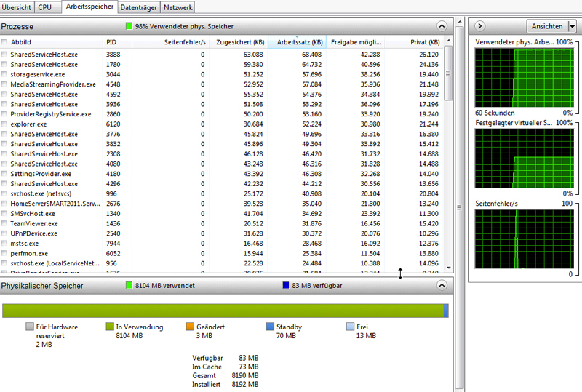Image resolution: width=582 pixels, height=392 pixels.
Task: Click the process list scroll-down arrow
Action: pos(448,268)
